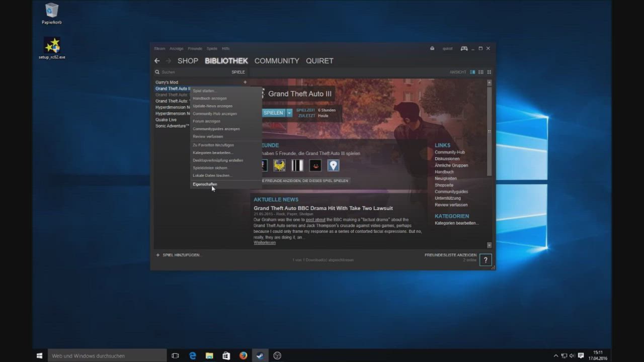Click the help question mark icon
644x362 pixels.
coord(485,260)
